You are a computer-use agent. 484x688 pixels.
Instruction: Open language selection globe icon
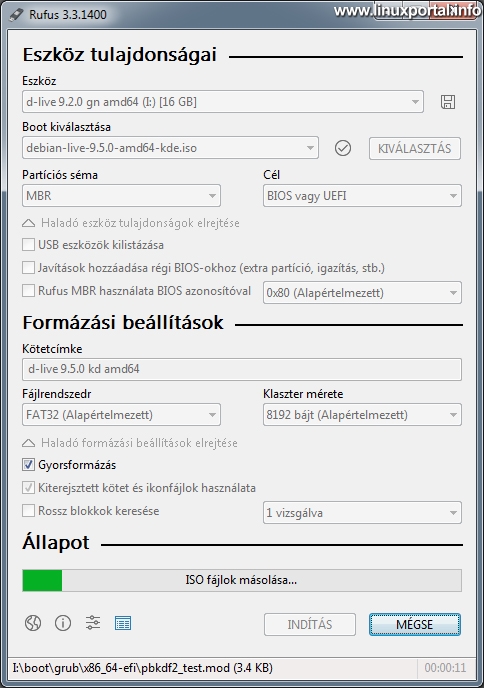(33, 623)
